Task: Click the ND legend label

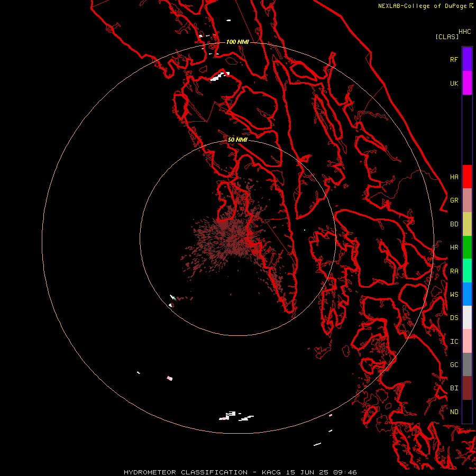Action: [454, 412]
